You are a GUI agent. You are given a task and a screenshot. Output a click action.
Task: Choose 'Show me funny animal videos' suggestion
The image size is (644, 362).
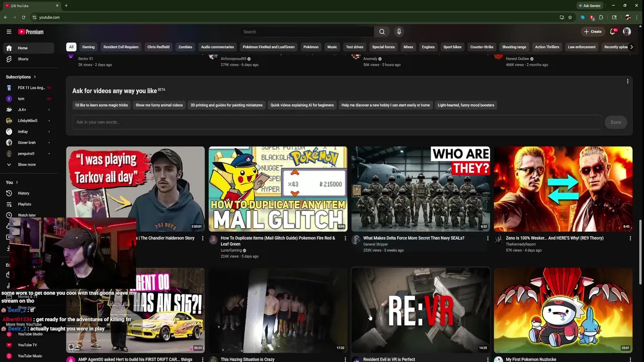(159, 105)
